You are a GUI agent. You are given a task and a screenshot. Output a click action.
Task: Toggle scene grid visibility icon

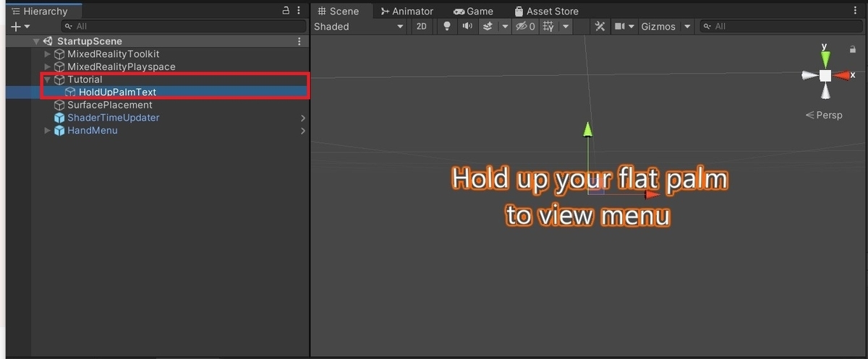pyautogui.click(x=548, y=27)
